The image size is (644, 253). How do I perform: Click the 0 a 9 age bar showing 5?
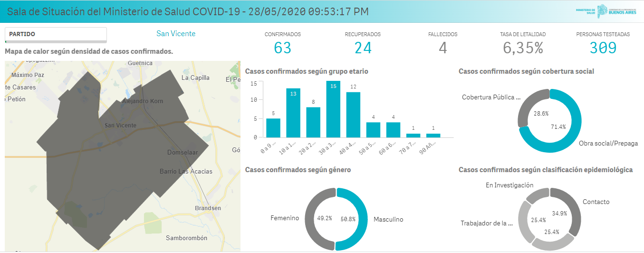(x=273, y=127)
